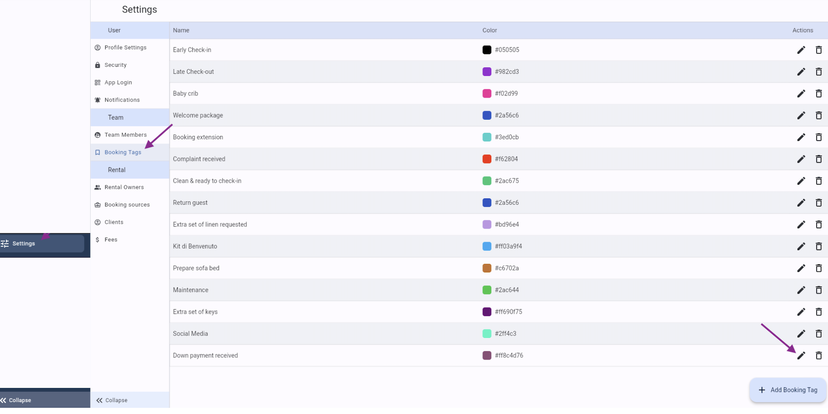The height and width of the screenshot is (414, 828).
Task: Click the pink swatch for Baby crib
Action: (487, 93)
